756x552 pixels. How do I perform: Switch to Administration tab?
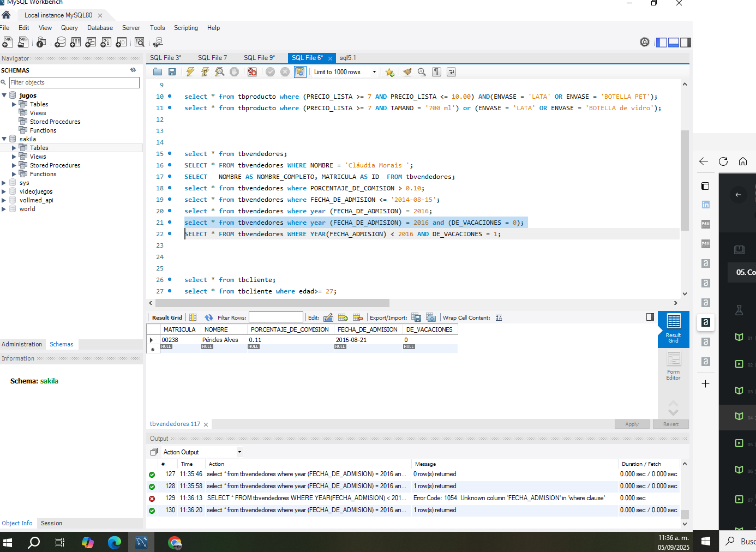(22, 344)
